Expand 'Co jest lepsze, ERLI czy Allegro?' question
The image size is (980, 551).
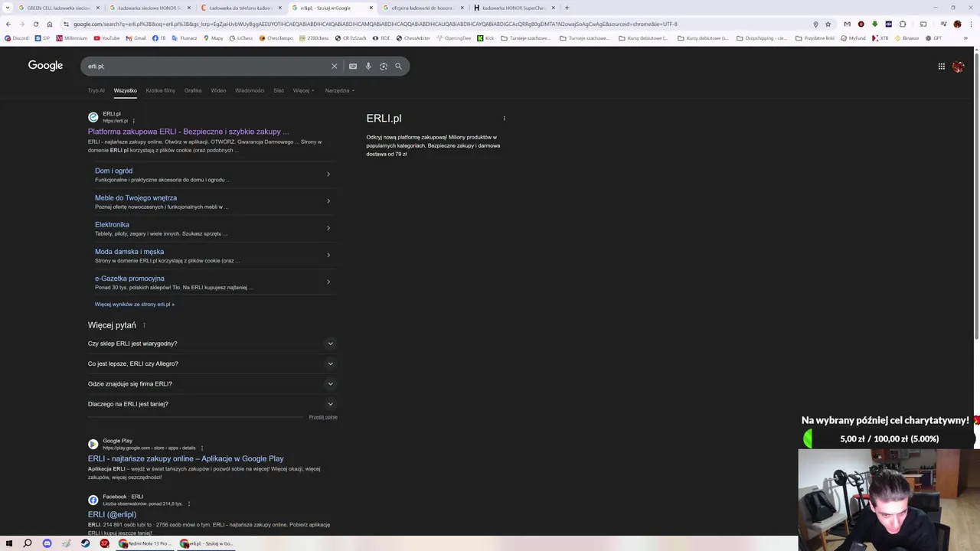point(212,364)
